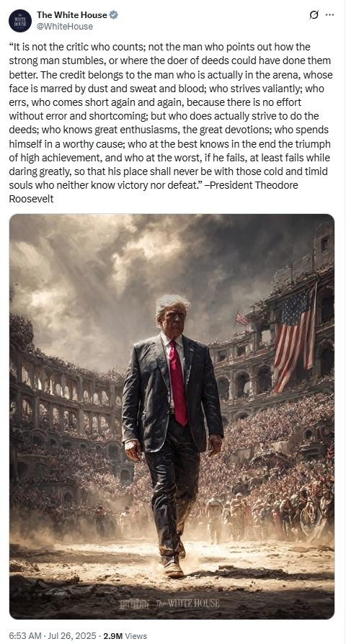Click the red necktie in the image
This screenshot has height=644, width=346.
pyautogui.click(x=178, y=383)
